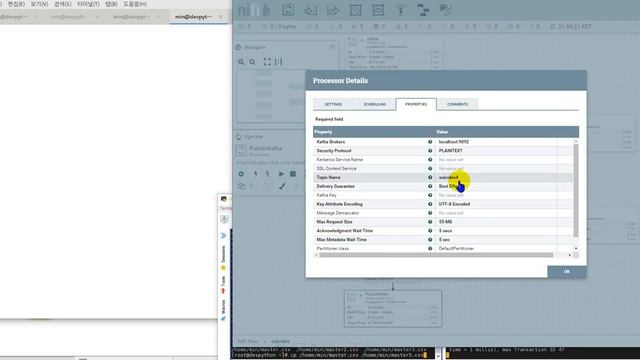Fit the flow to screen in Navigate

[x=267, y=62]
